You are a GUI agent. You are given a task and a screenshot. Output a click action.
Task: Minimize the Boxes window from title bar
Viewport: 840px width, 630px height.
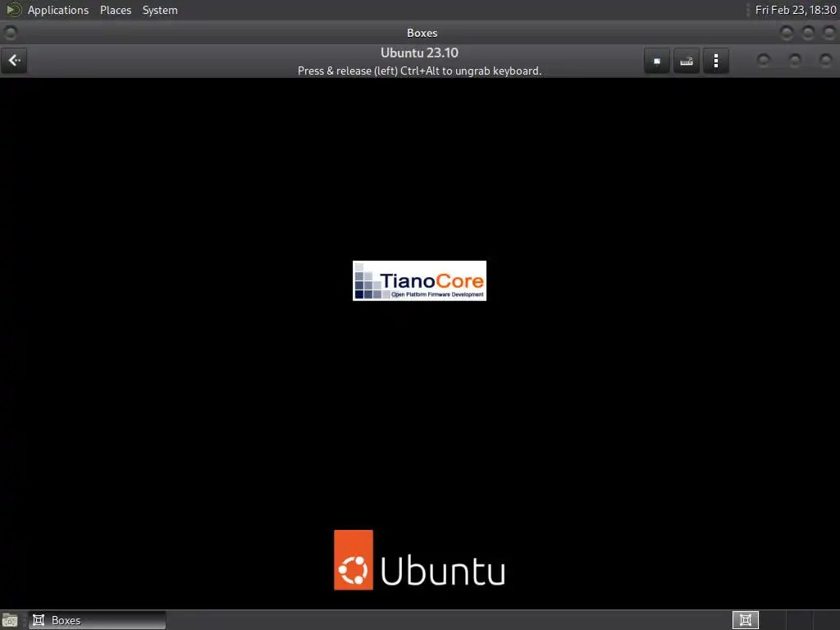[787, 33]
